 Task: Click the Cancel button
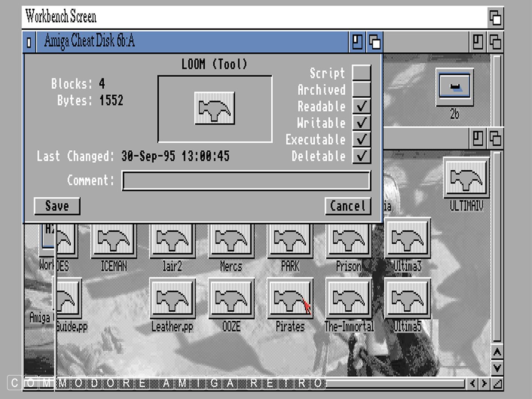point(348,206)
